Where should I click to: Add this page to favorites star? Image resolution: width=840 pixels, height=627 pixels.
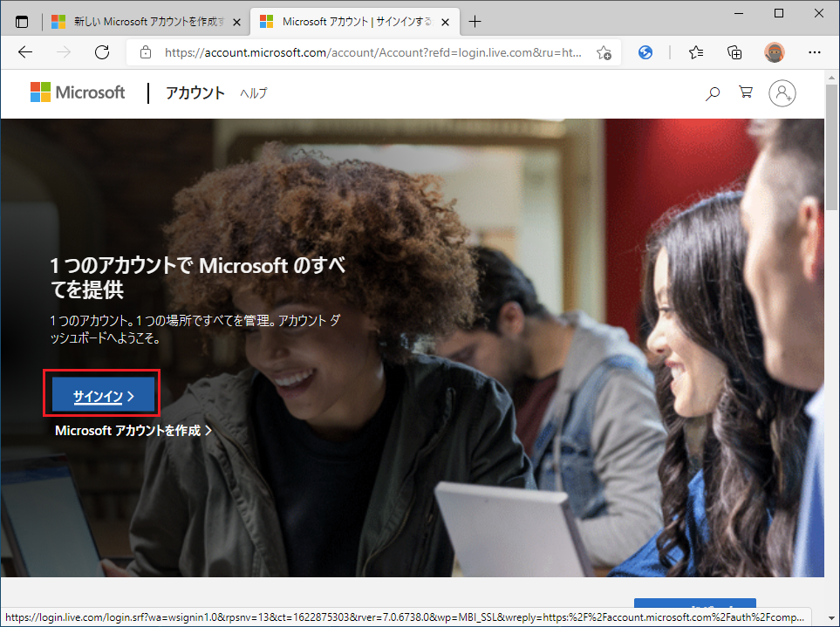604,53
